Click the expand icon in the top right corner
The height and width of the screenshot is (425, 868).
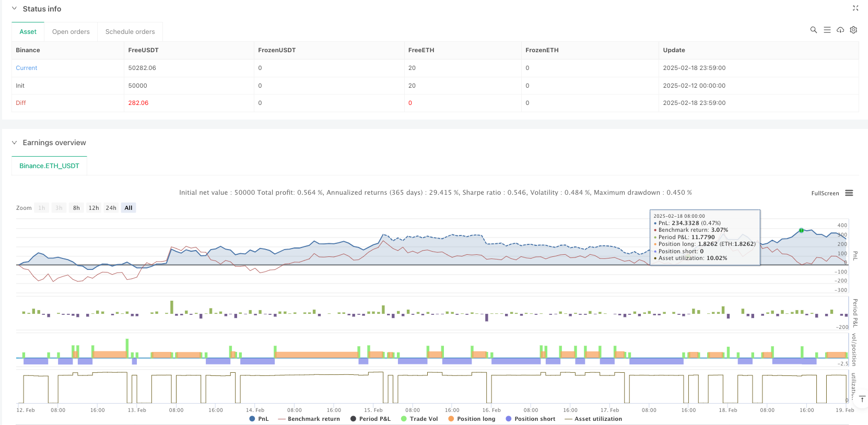[x=855, y=8]
